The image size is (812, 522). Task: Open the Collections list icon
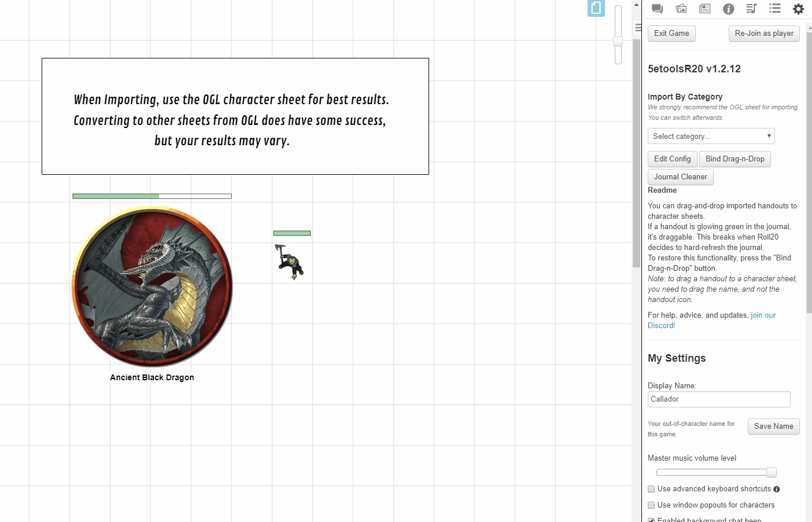pyautogui.click(x=775, y=9)
